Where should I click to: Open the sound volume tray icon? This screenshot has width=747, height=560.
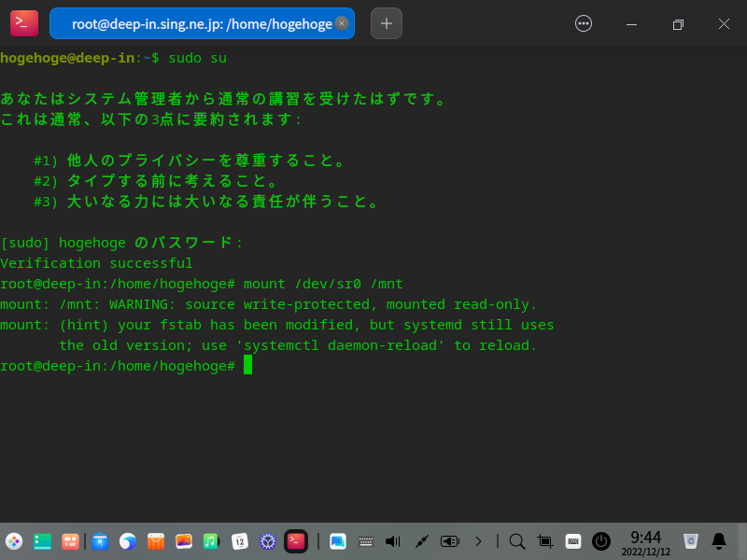click(x=393, y=541)
